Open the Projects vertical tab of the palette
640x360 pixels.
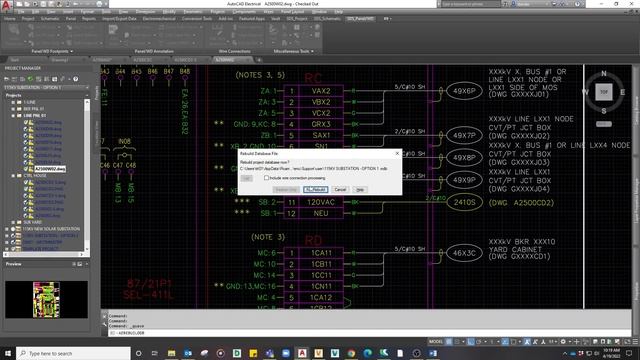[96, 93]
